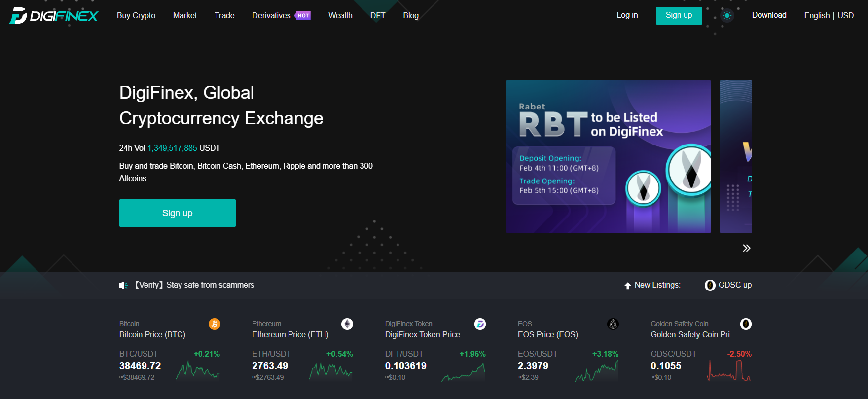
Task: Click the +0.21% BTC change value
Action: coord(207,354)
